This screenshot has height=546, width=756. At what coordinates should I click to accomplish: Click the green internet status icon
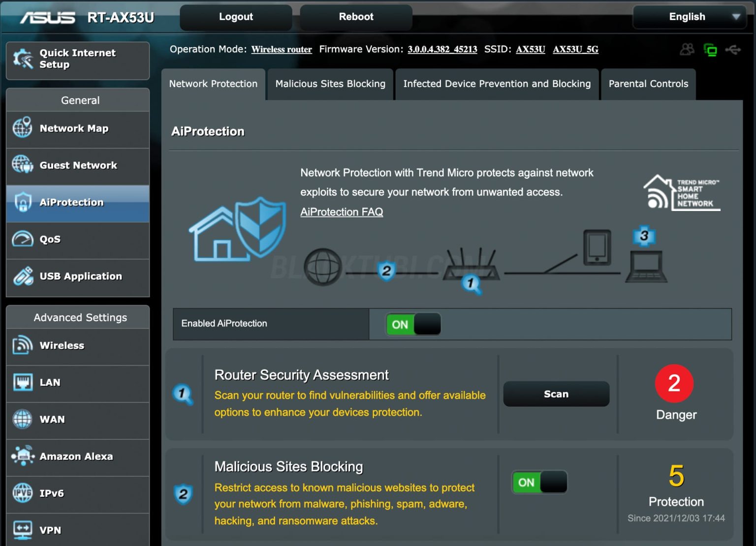click(x=711, y=49)
